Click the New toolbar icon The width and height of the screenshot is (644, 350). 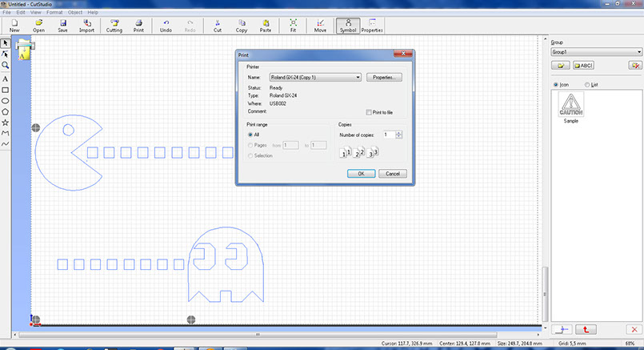coord(14,26)
